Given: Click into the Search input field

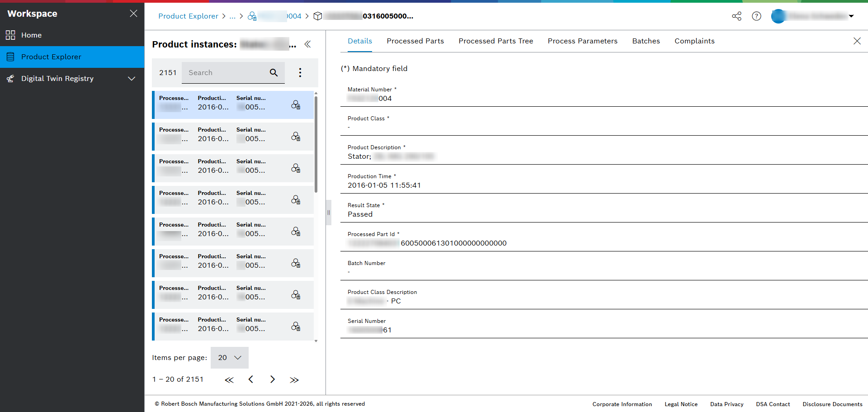Looking at the screenshot, I should tap(225, 73).
